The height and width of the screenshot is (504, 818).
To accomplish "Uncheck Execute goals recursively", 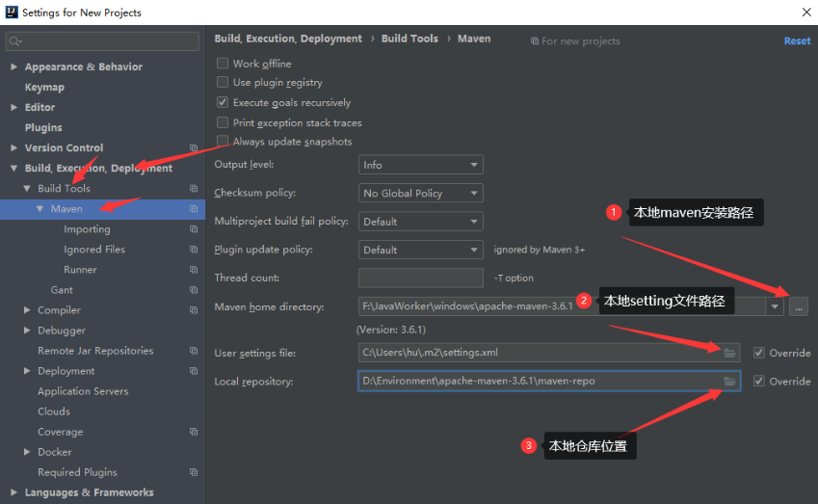I will [x=223, y=102].
